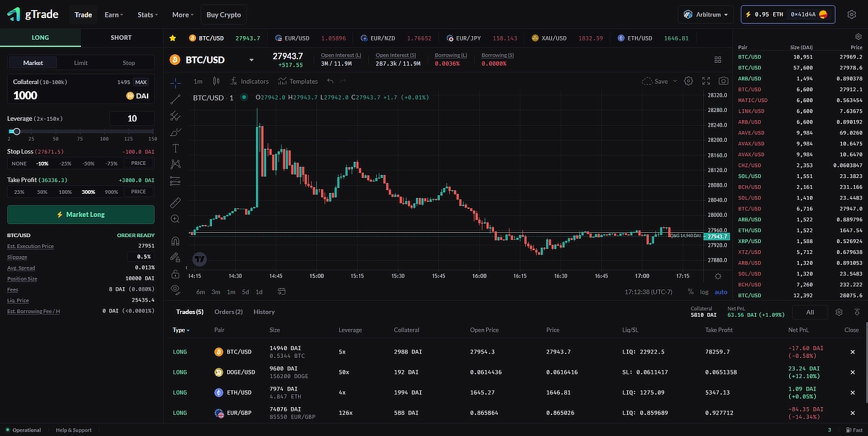Open the Orders (2) tab
This screenshot has height=436, width=868.
(x=228, y=312)
